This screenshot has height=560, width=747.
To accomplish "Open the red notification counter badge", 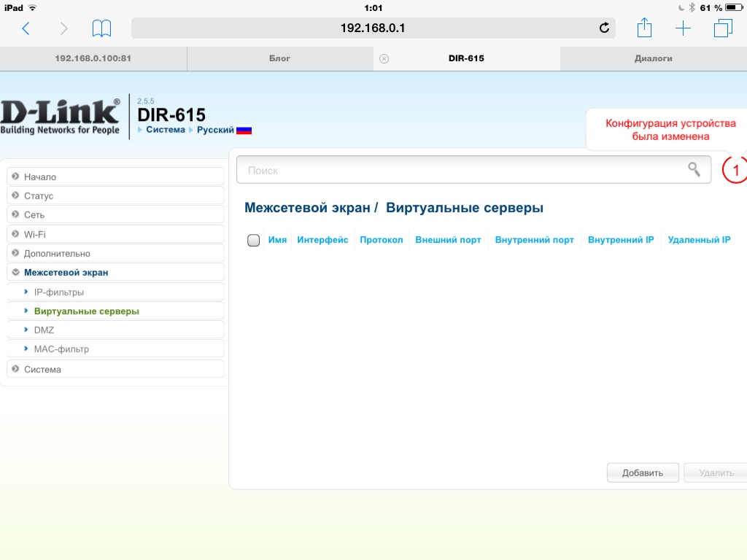I will [735, 170].
